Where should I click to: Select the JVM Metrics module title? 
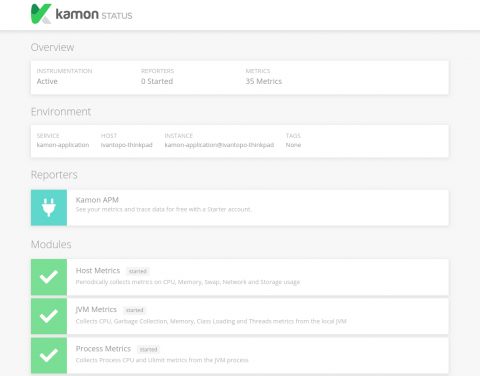96,310
